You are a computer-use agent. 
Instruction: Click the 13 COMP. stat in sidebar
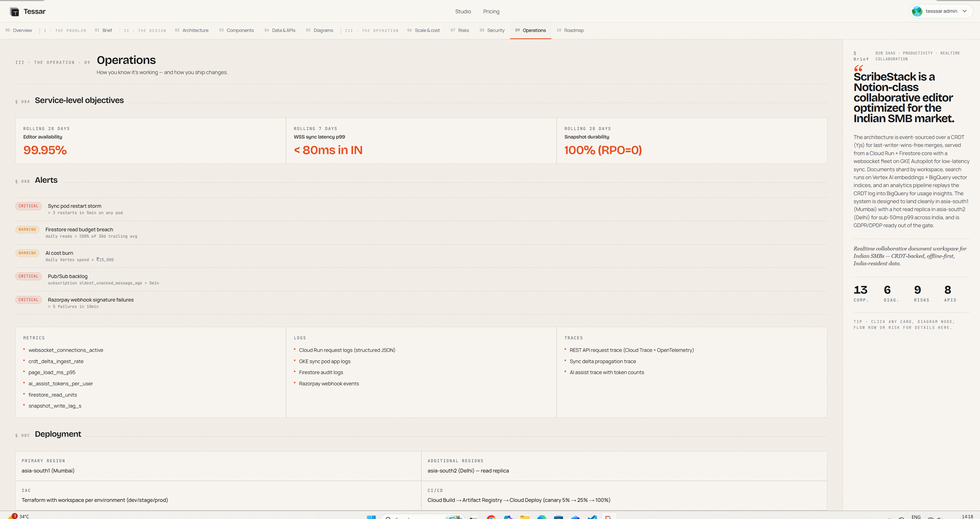pyautogui.click(x=861, y=293)
